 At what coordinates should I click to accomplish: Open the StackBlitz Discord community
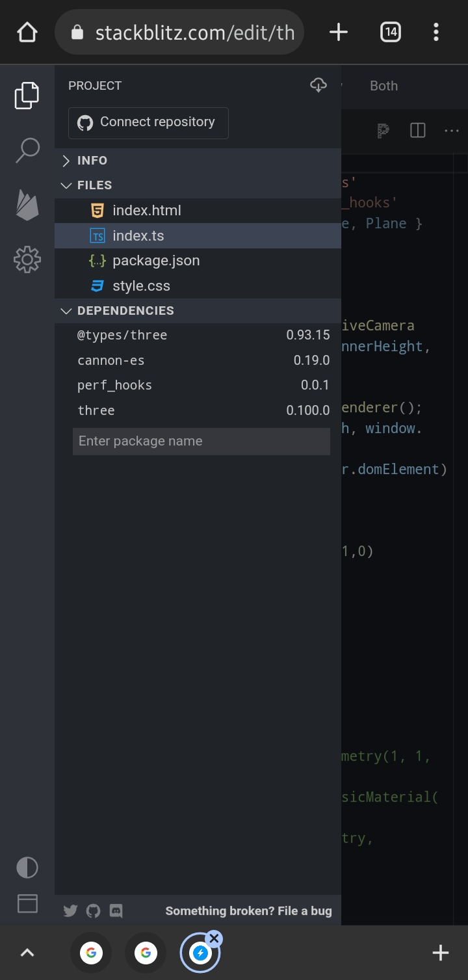116,910
